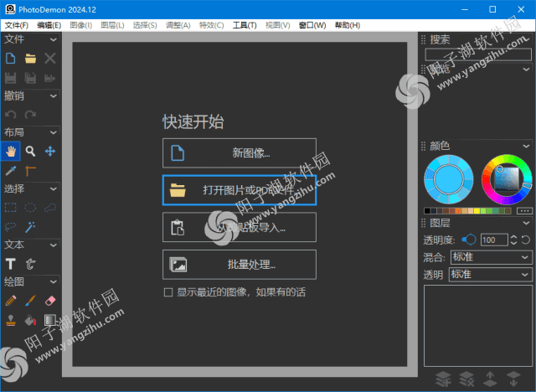This screenshot has width=536, height=392.
Task: Click the 打开图片或PD文件 button
Action: click(x=240, y=190)
